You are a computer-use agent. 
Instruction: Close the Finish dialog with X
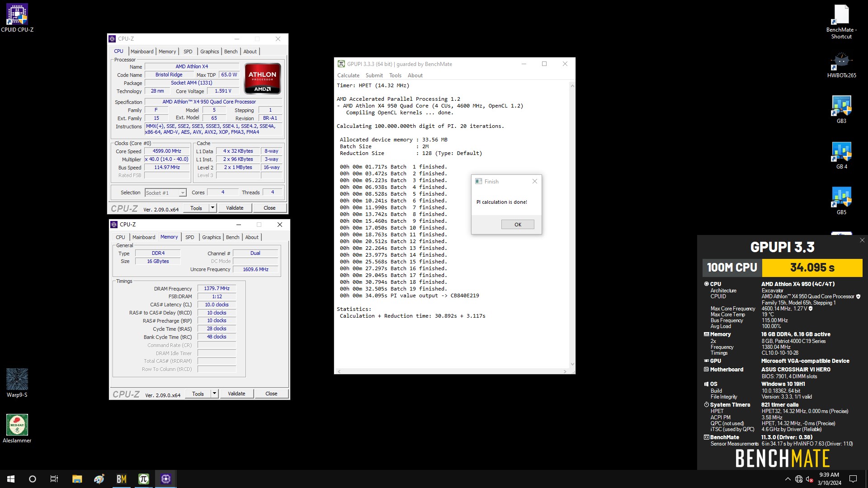coord(535,181)
